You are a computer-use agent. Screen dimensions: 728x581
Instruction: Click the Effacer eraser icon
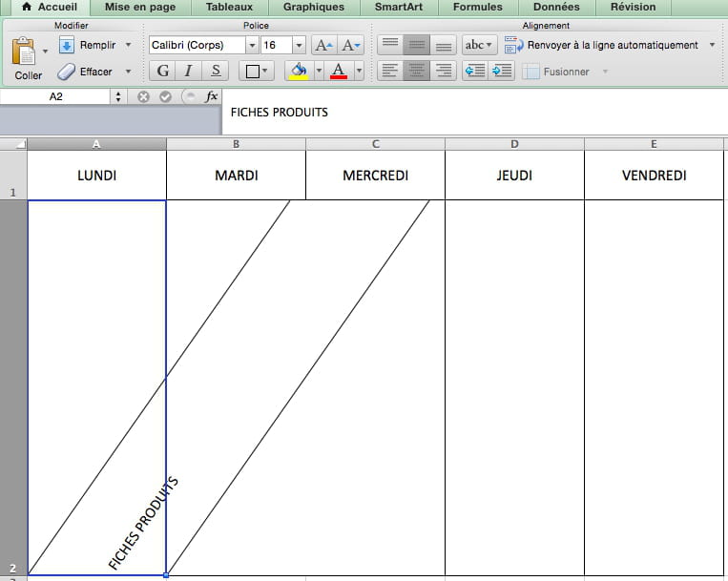(x=67, y=72)
